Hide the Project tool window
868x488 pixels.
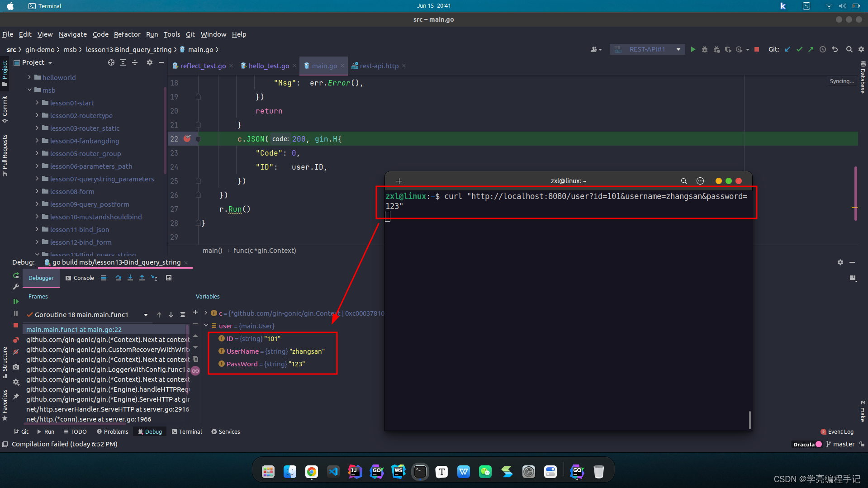161,62
